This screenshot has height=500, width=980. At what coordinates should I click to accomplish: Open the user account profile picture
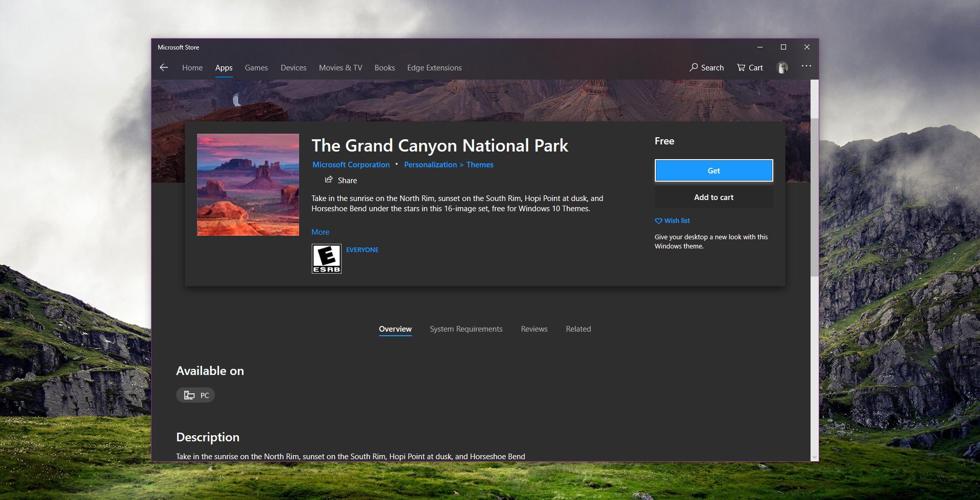click(781, 67)
